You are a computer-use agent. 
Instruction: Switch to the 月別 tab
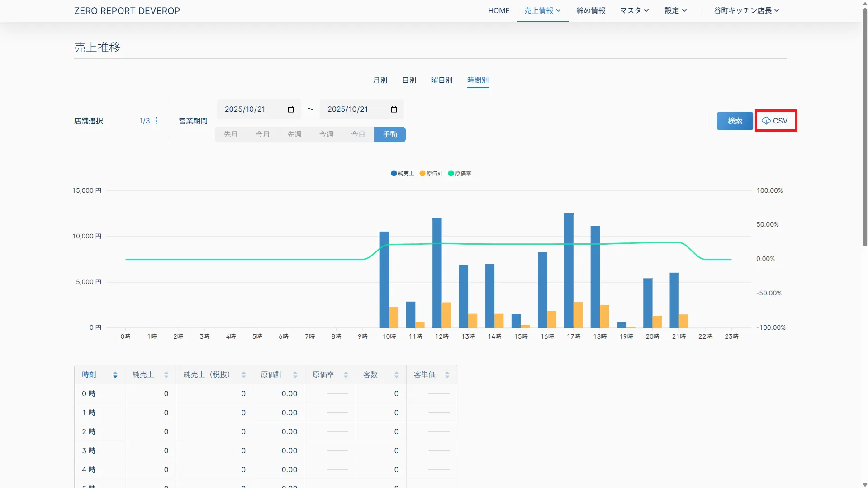tap(380, 80)
